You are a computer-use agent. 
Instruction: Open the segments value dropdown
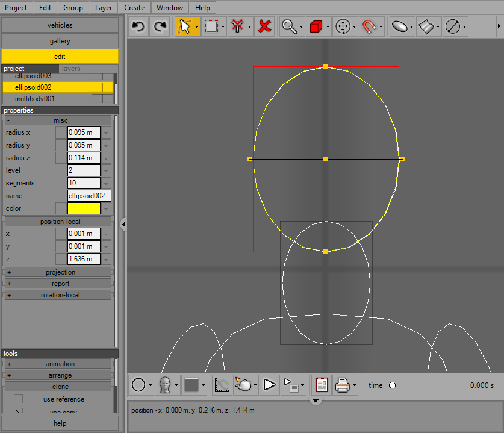[x=106, y=183]
